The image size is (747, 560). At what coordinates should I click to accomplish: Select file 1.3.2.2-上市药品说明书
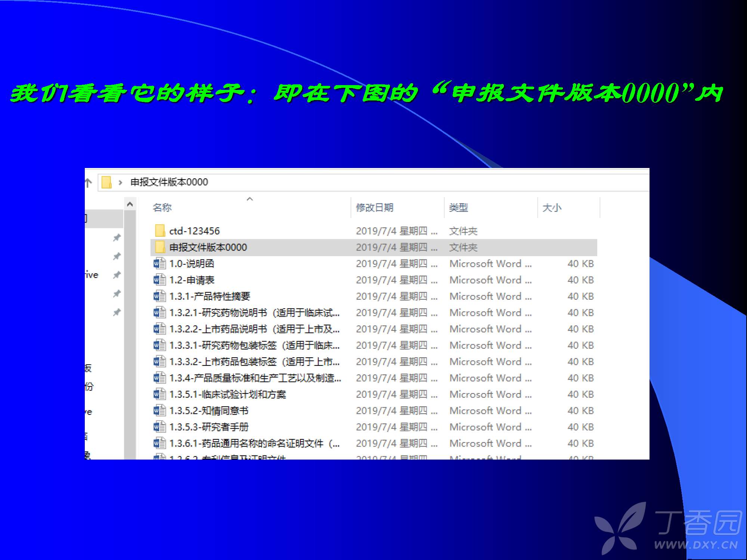coord(254,329)
